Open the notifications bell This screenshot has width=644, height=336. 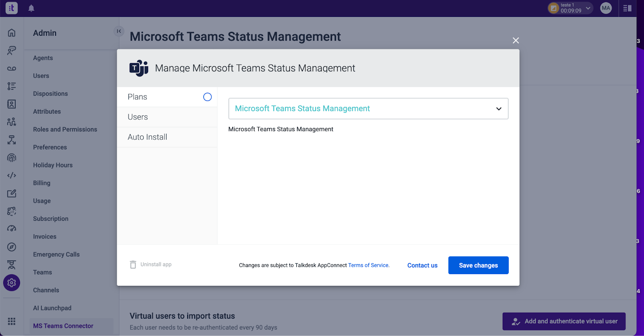click(x=31, y=8)
